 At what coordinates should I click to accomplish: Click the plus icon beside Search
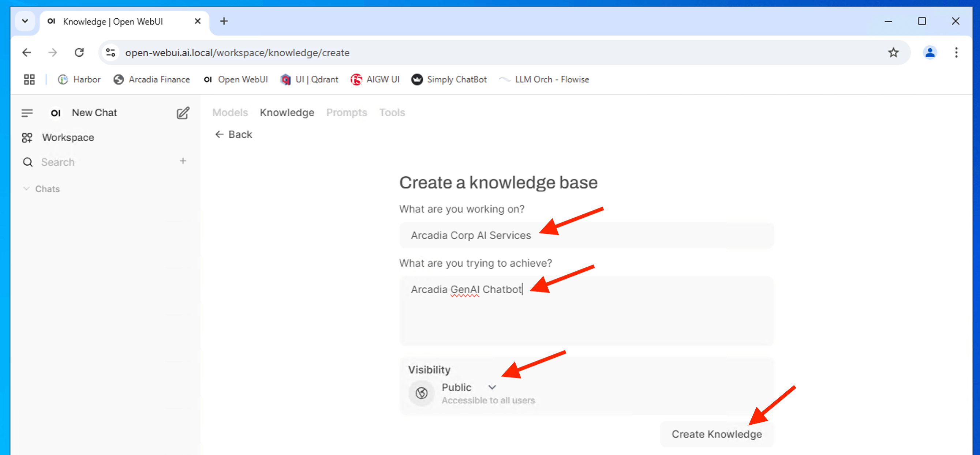click(183, 161)
